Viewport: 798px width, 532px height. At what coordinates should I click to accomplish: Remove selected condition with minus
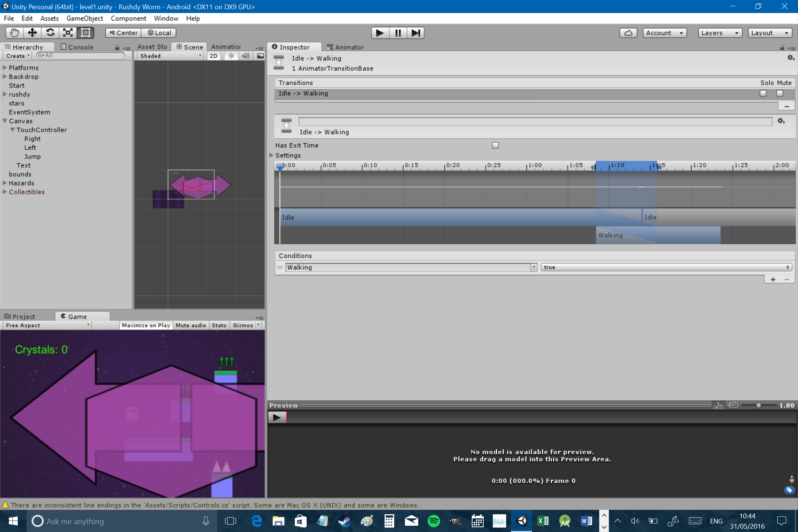pyautogui.click(x=787, y=279)
